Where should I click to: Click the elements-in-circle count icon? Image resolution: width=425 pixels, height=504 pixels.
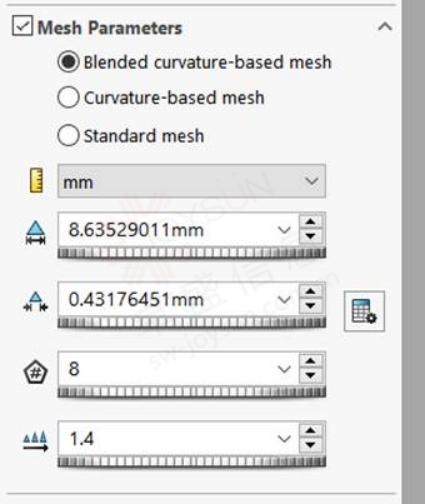point(36,372)
